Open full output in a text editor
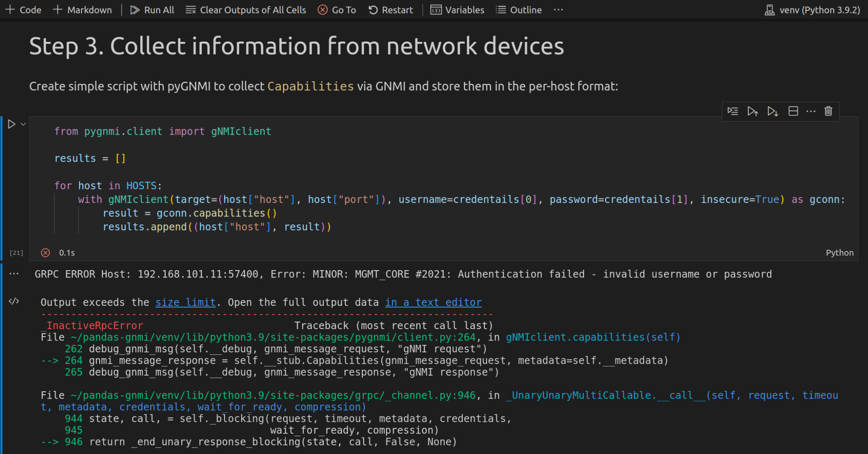Screen dimensions: 868x454 tap(433, 302)
